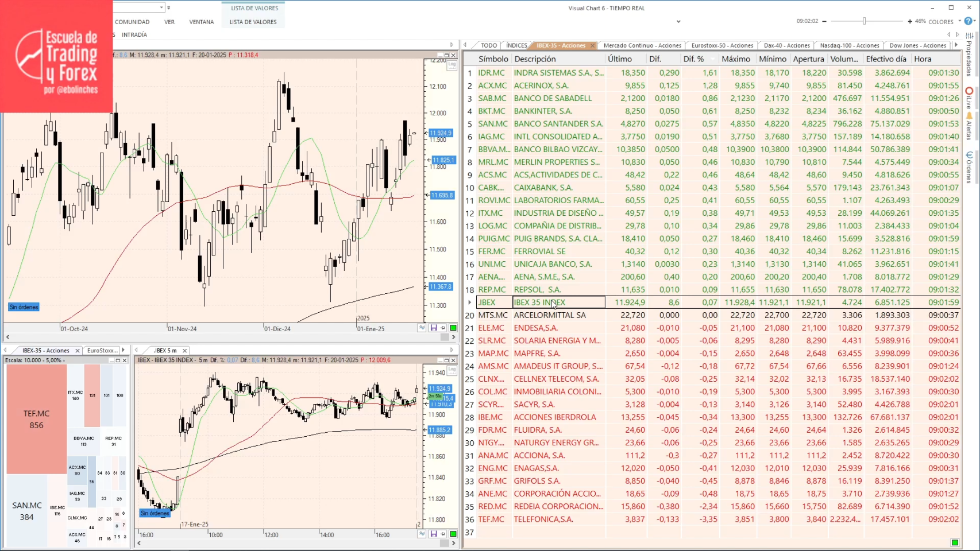Maximize the daily IBEX chart pane
This screenshot has height=551, width=980.
(446, 55)
